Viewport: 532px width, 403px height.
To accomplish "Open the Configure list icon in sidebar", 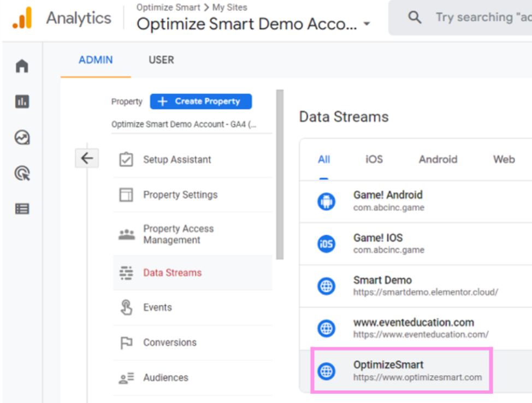I will pyautogui.click(x=22, y=209).
